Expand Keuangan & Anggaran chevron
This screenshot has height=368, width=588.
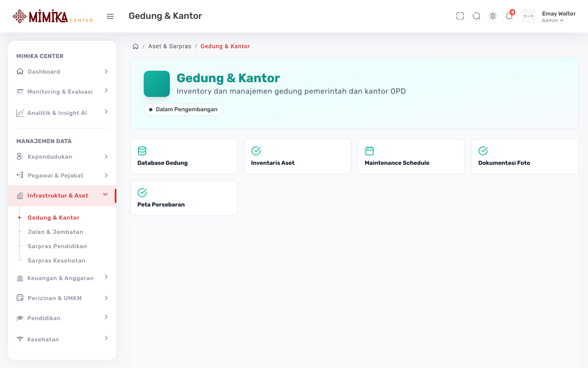pos(106,277)
